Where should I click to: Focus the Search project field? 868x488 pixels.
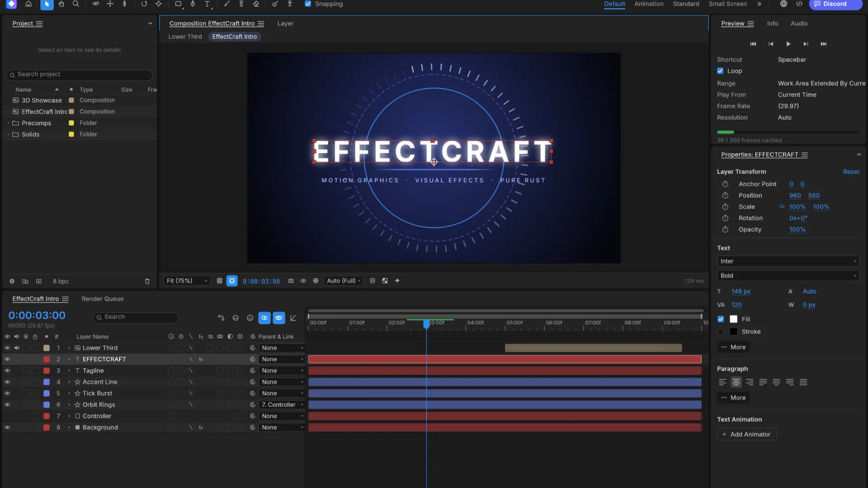pyautogui.click(x=80, y=75)
